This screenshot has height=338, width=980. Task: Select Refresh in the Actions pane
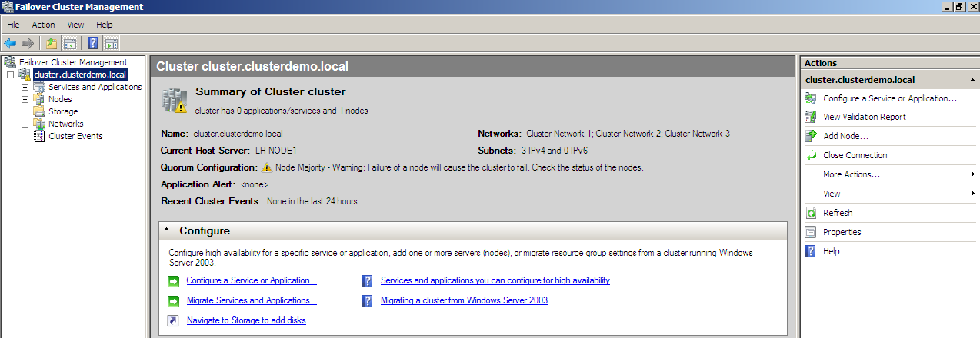click(x=838, y=213)
